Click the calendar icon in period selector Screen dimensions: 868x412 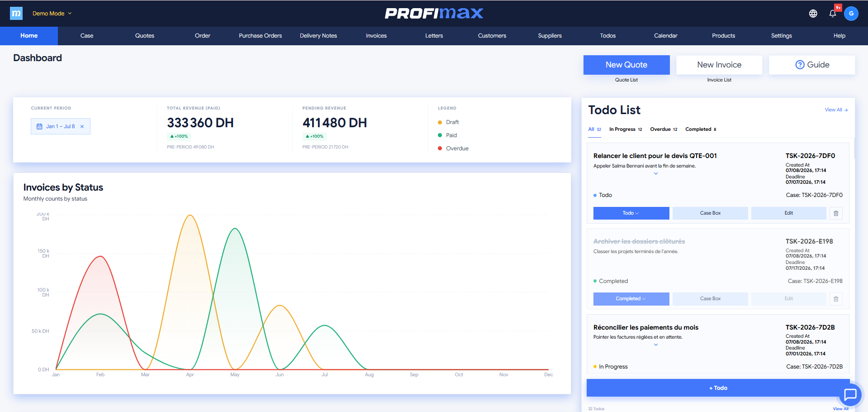(39, 127)
